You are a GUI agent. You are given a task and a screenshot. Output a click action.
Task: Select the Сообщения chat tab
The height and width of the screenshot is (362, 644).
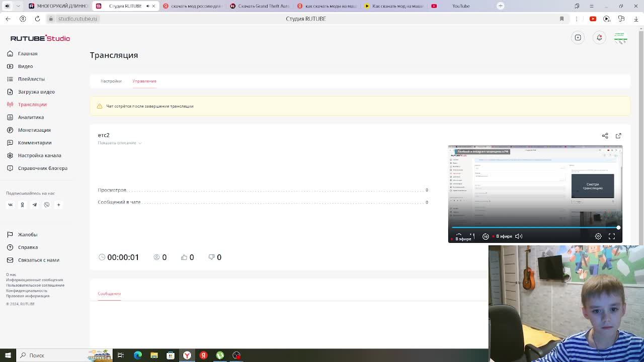click(109, 294)
